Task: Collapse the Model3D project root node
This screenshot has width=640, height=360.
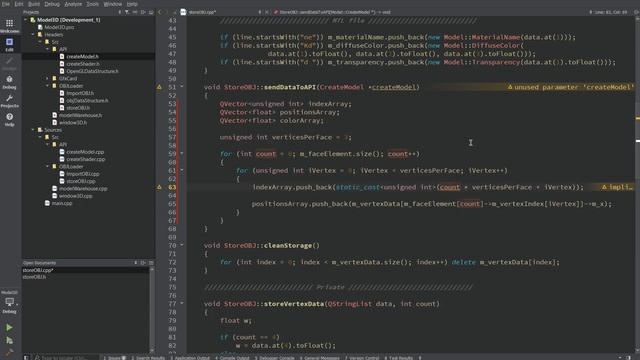Action: (x=26, y=20)
